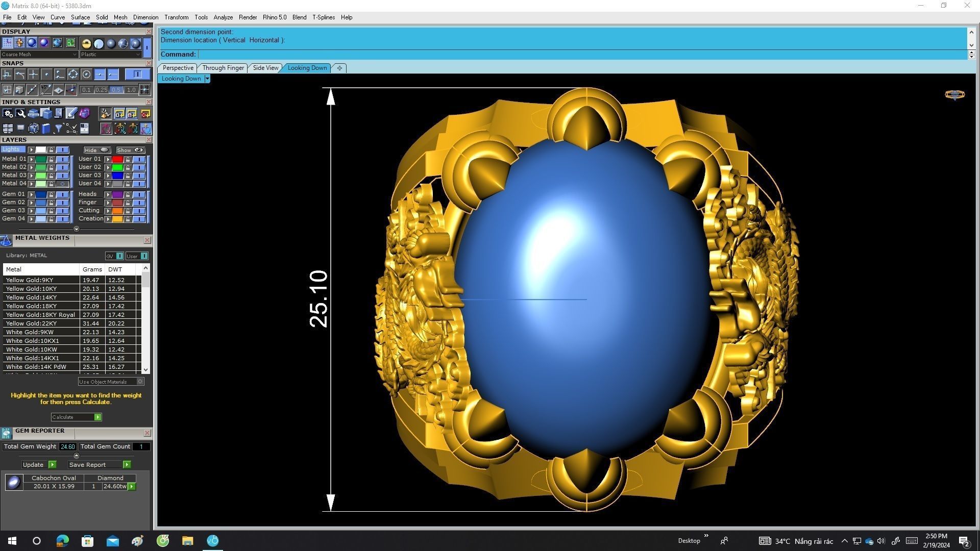Toggle lock on the Gem 01 layer
The image size is (980, 551).
tap(51, 194)
